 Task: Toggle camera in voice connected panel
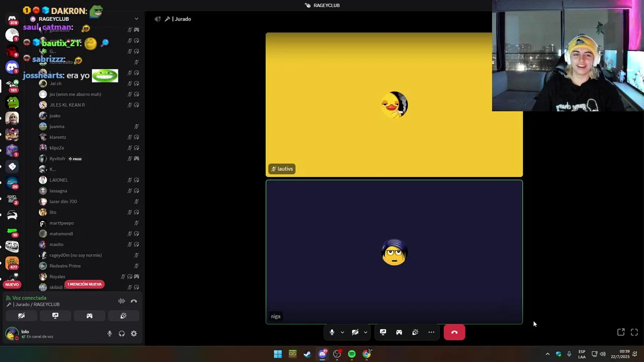coord(21,316)
